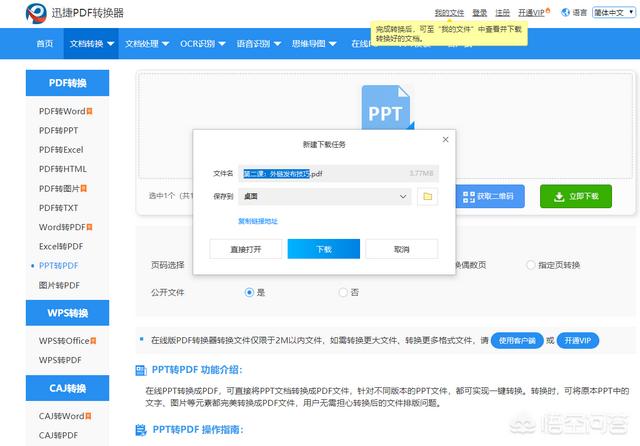
Task: Expand OCR识别 navigation menu
Action: click(202, 44)
